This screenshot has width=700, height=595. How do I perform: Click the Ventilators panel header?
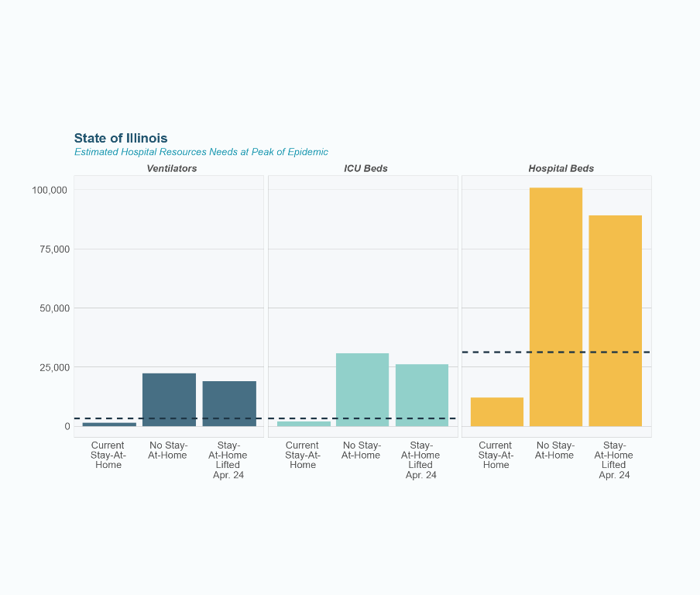(171, 168)
